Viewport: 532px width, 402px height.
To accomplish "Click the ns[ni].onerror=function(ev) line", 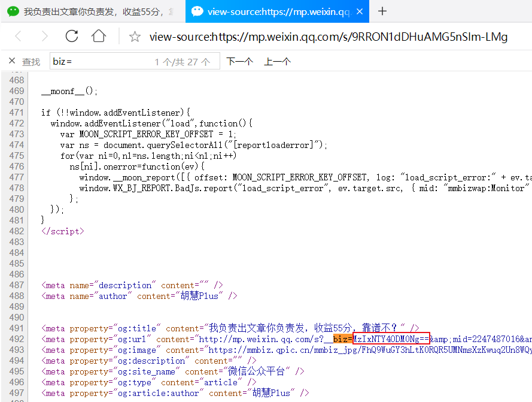I will [x=137, y=167].
